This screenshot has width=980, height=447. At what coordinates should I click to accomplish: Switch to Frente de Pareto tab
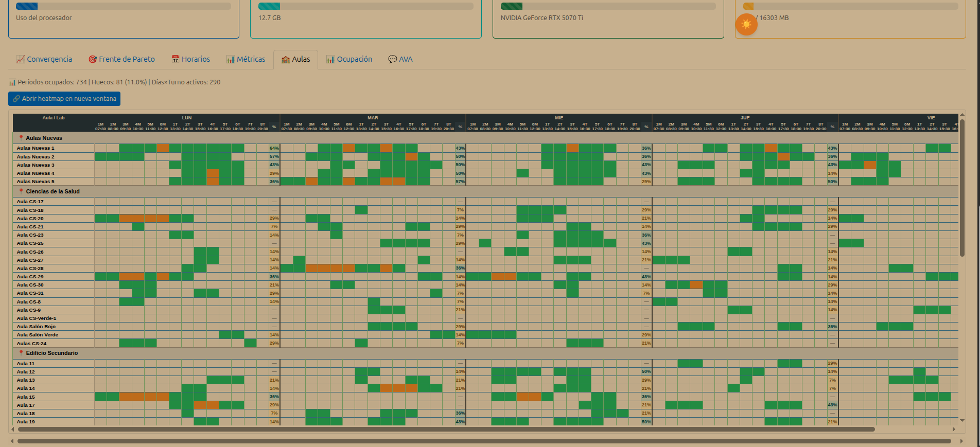121,59
